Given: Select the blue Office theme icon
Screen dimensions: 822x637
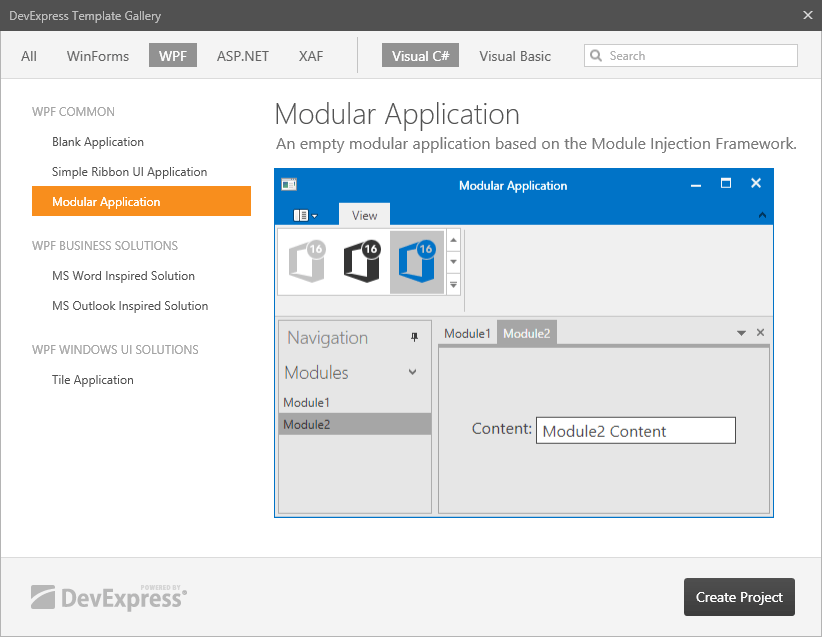Looking at the screenshot, I should coord(416,262).
